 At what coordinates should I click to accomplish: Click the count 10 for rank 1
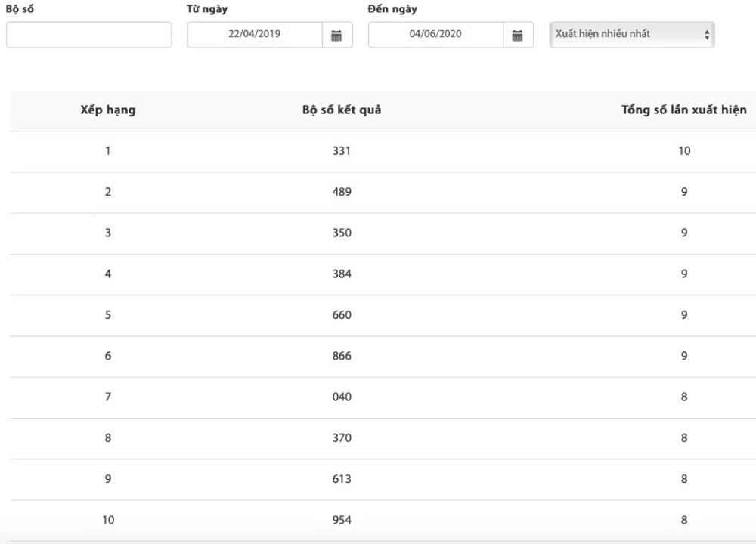683,151
